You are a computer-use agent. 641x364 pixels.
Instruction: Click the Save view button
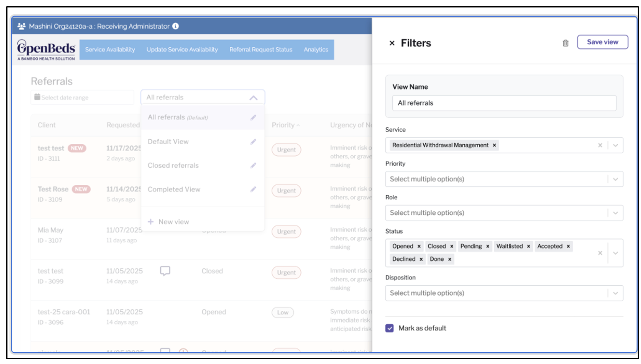click(x=602, y=42)
